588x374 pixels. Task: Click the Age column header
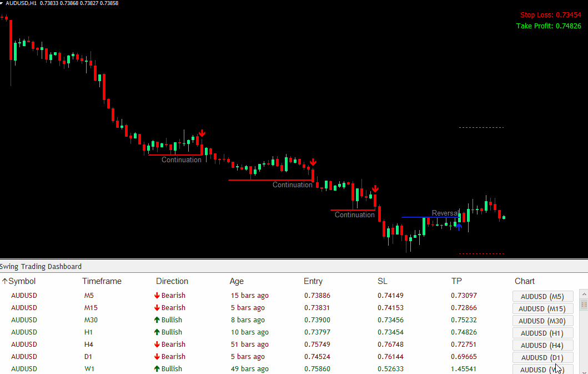tap(237, 281)
